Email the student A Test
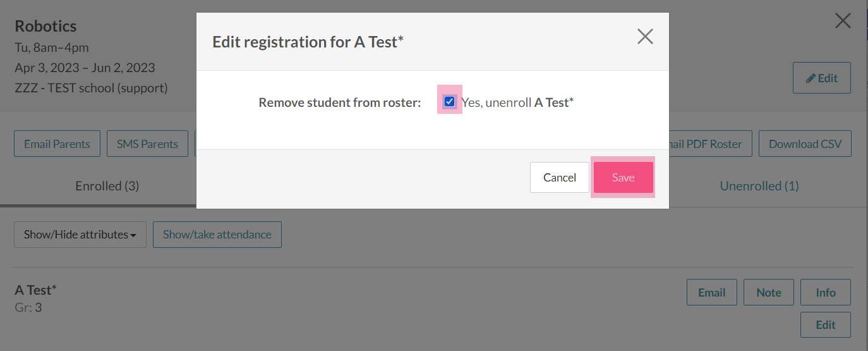 pyautogui.click(x=711, y=292)
